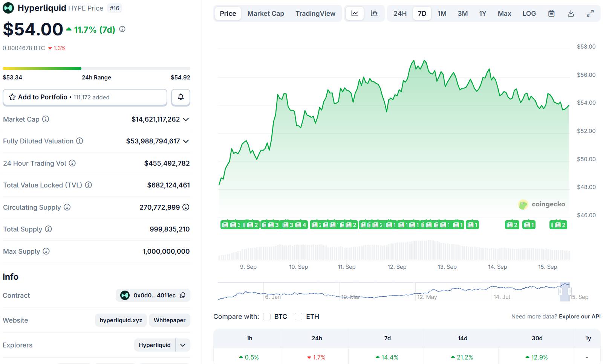Select the 1Y time range
609x364 pixels.
(x=483, y=14)
